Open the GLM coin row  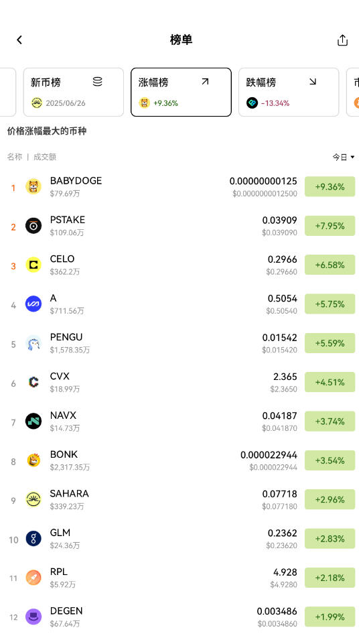coord(179,539)
